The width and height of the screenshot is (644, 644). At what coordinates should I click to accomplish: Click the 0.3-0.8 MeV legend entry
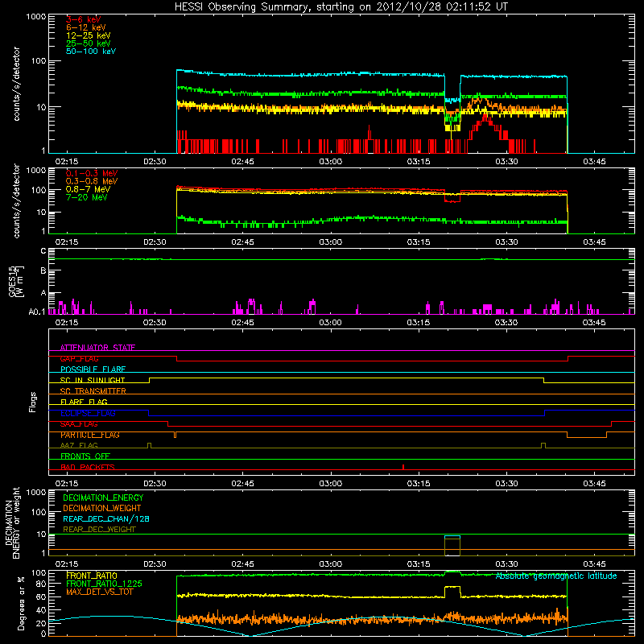(92, 181)
